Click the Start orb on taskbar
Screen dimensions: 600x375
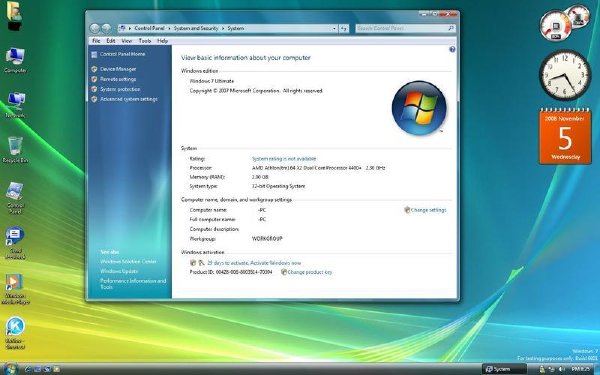pyautogui.click(x=10, y=369)
